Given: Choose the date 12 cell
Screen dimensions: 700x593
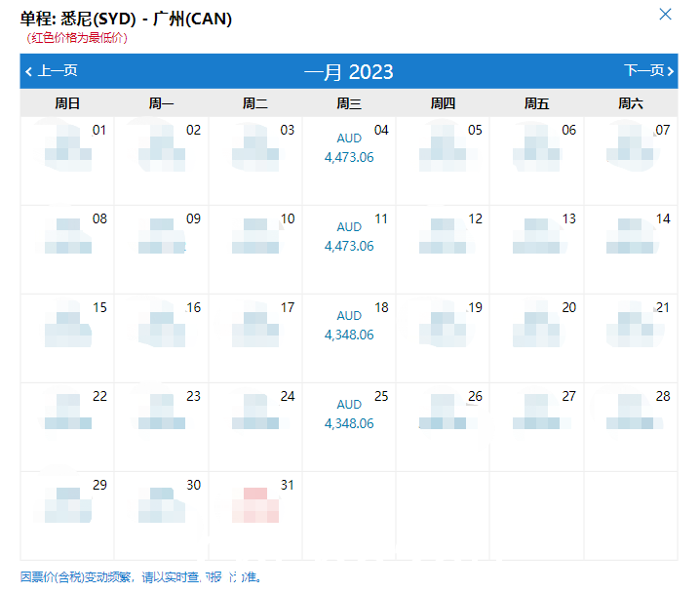Looking at the screenshot, I should click(x=443, y=250).
